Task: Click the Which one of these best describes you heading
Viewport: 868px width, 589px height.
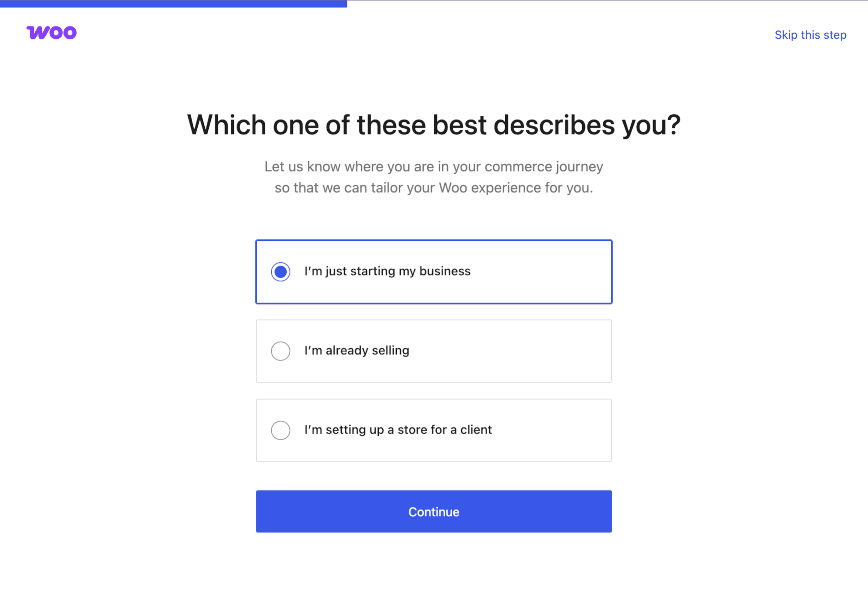Action: pyautogui.click(x=433, y=125)
